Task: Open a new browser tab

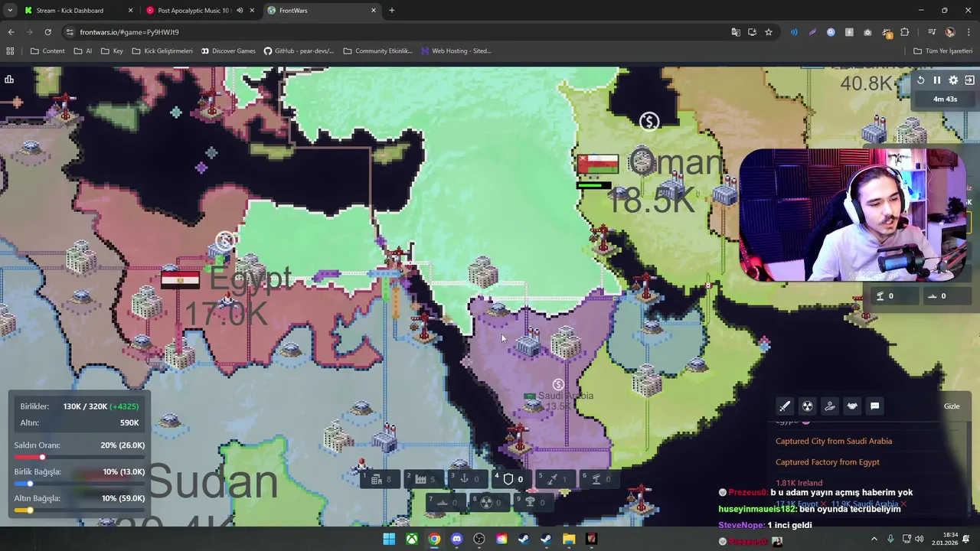Action: coord(391,11)
